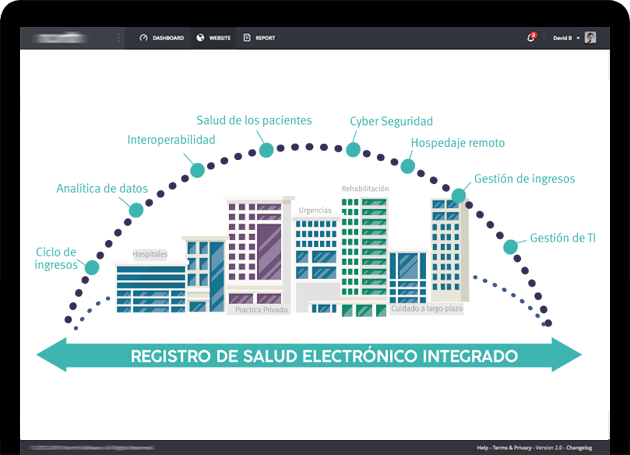This screenshot has height=455, width=630.
Task: Open the vertical dots menu beside logo
Action: click(118, 38)
